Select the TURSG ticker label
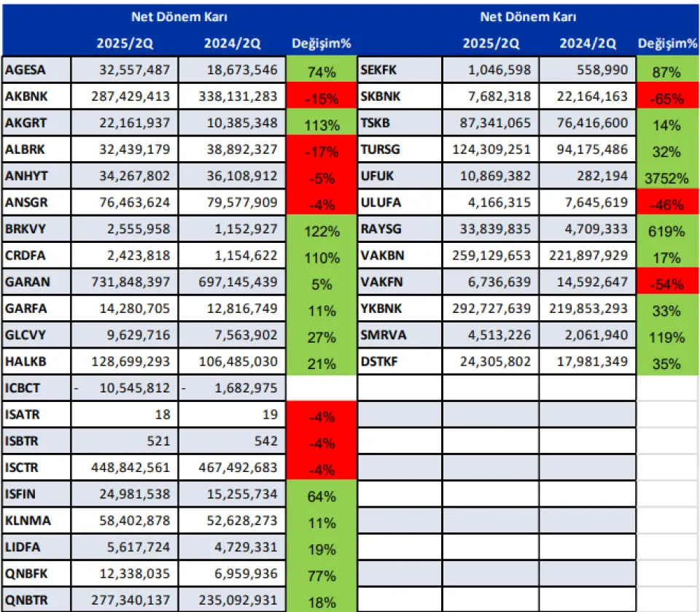This screenshot has height=612, width=700. tap(381, 150)
